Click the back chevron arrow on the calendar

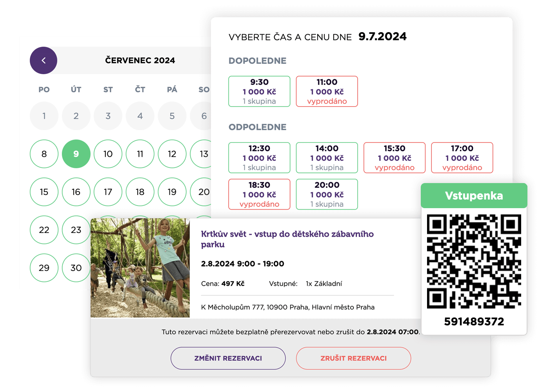click(44, 60)
